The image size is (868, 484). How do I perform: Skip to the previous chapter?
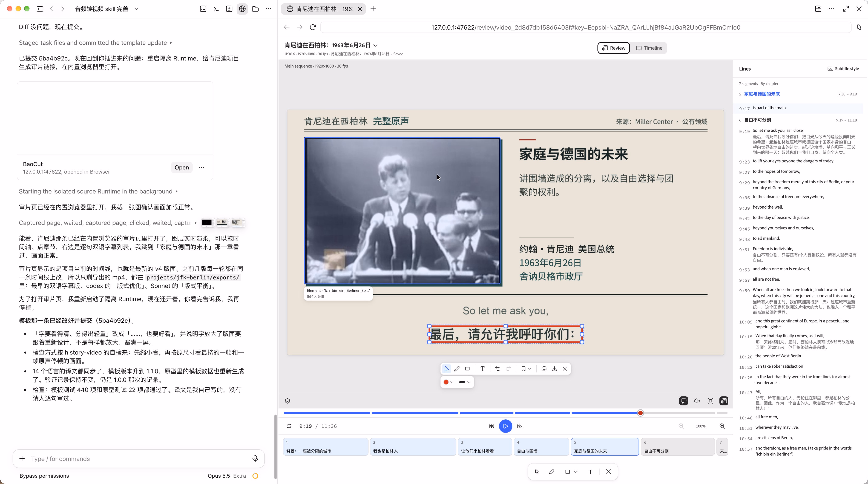(x=491, y=426)
